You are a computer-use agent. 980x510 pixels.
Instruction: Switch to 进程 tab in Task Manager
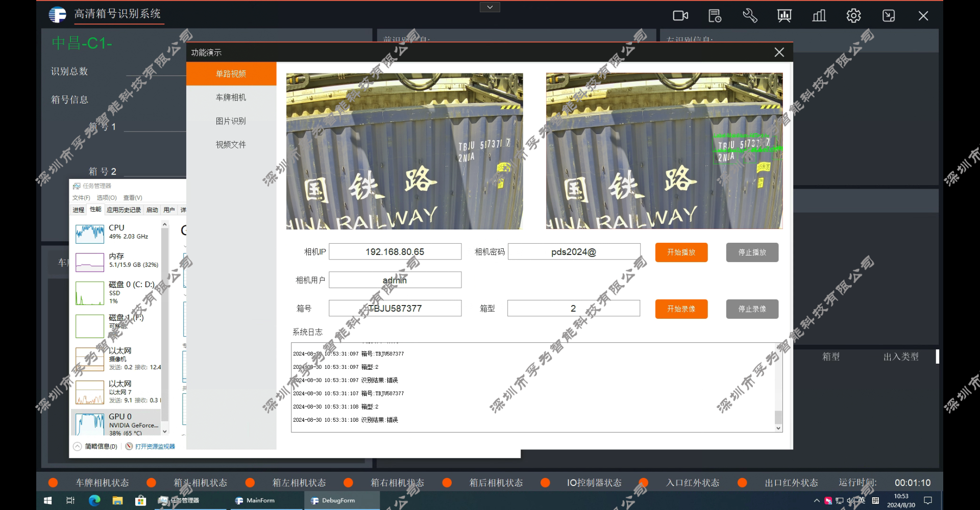point(79,210)
